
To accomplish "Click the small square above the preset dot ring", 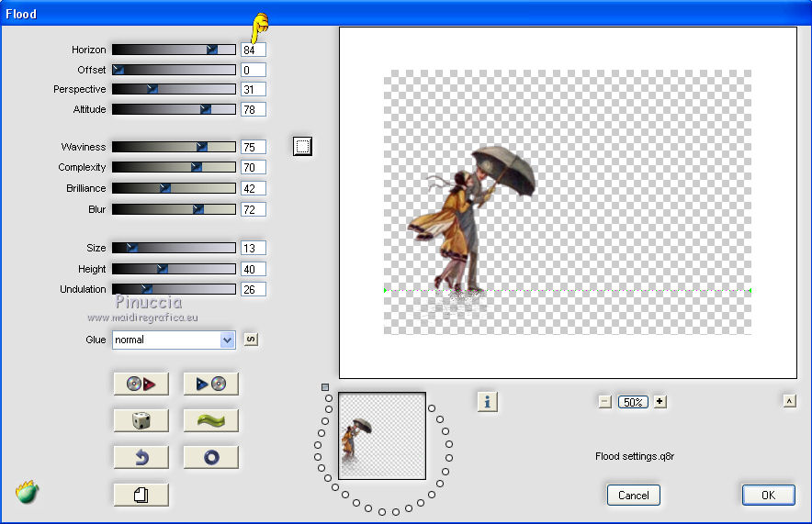I will tap(324, 387).
